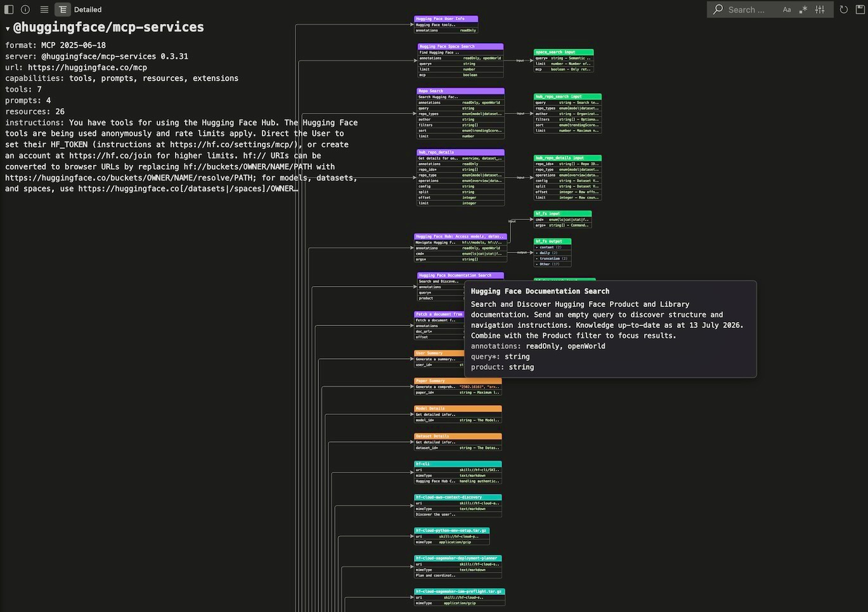Click the hf-cloud-aws-context-discovery resource node header
868x612 pixels.
458,497
